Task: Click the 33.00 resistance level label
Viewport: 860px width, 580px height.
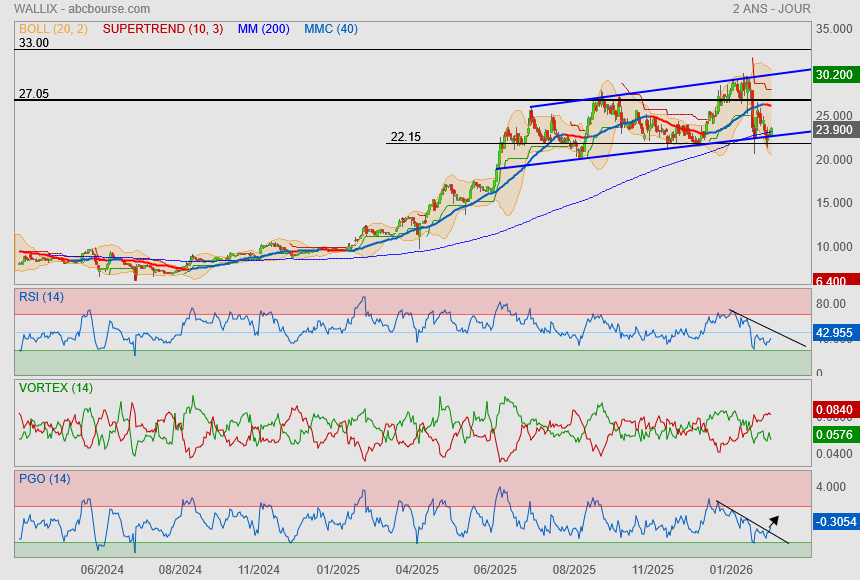Action: click(x=33, y=43)
